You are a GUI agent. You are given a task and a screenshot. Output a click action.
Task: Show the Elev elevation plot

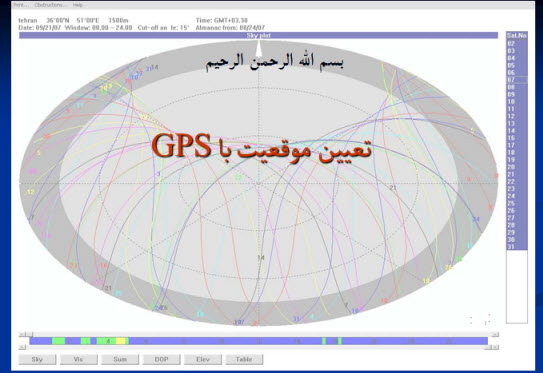point(203,359)
